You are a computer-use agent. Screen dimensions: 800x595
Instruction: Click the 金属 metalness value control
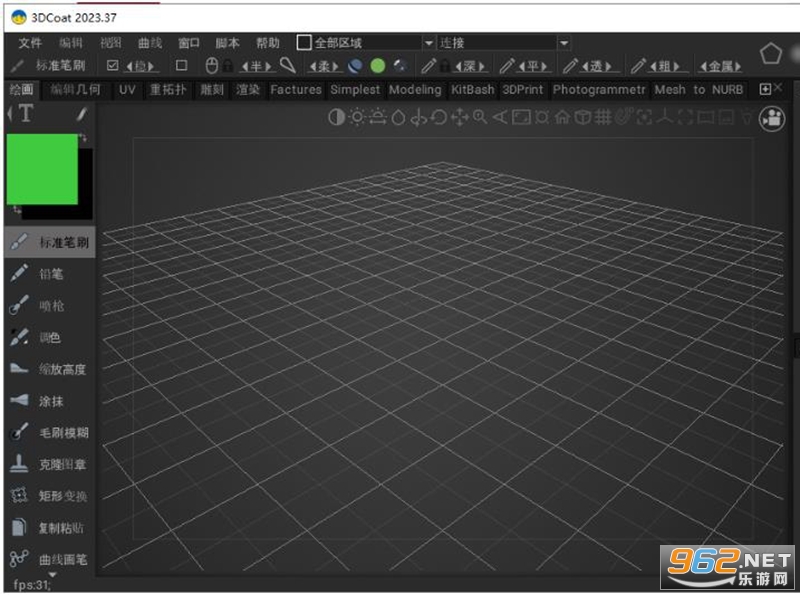(x=720, y=66)
